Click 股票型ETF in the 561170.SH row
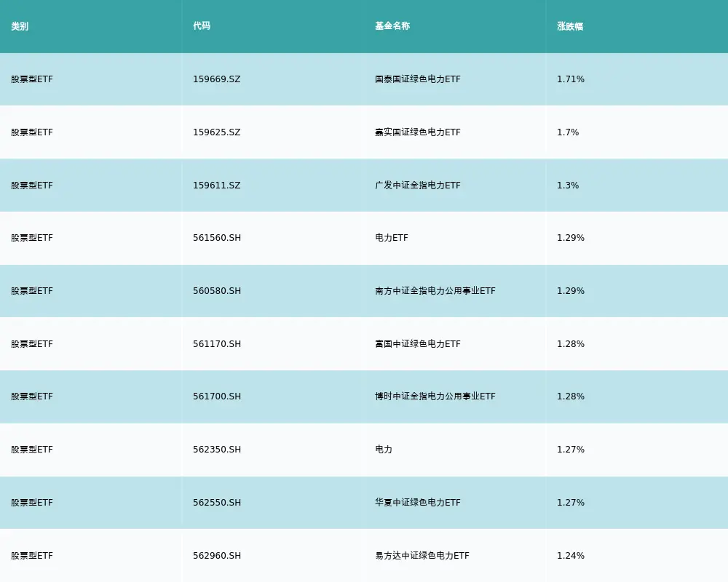The width and height of the screenshot is (728, 582). [x=32, y=344]
